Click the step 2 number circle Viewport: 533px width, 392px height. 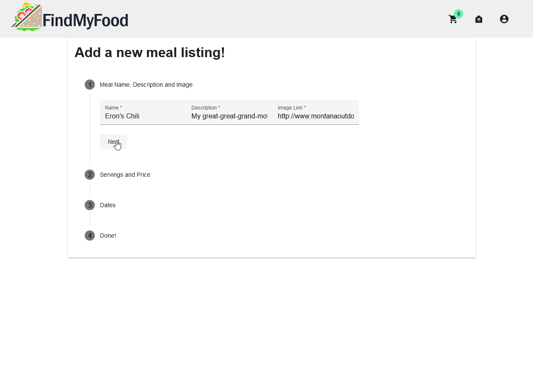tap(90, 175)
